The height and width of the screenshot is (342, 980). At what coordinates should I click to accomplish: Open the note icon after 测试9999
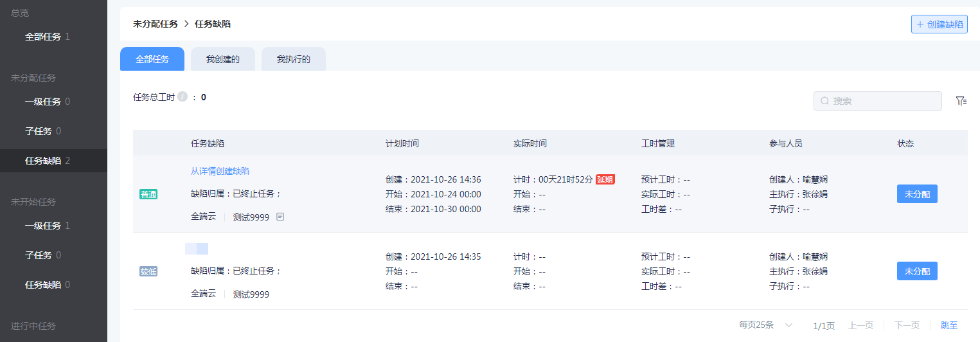280,217
